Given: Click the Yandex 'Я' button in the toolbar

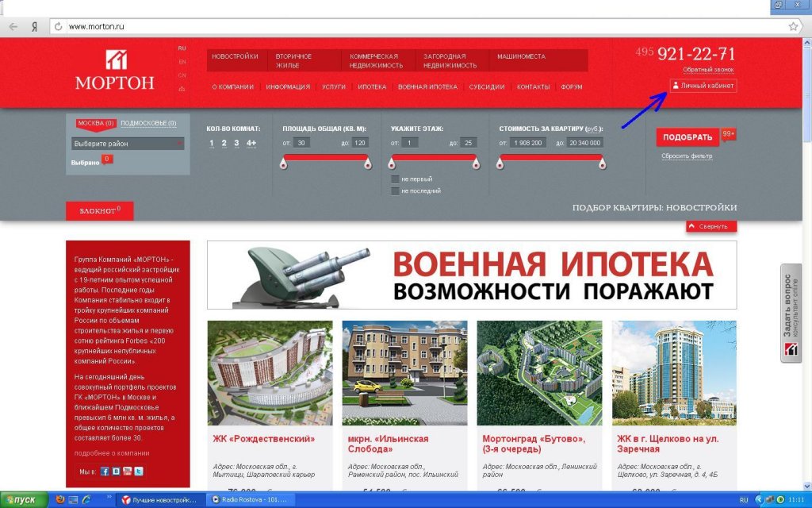Looking at the screenshot, I should click(34, 26).
